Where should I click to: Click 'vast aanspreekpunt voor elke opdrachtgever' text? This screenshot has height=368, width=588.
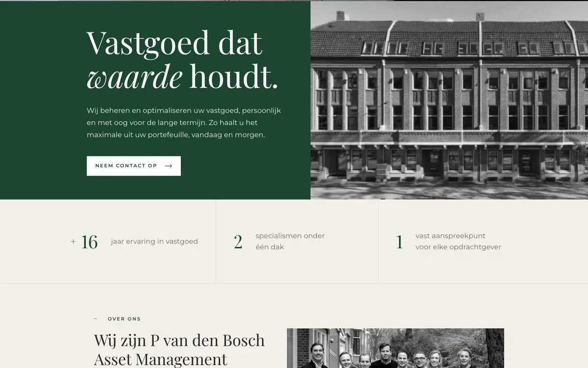pos(458,241)
